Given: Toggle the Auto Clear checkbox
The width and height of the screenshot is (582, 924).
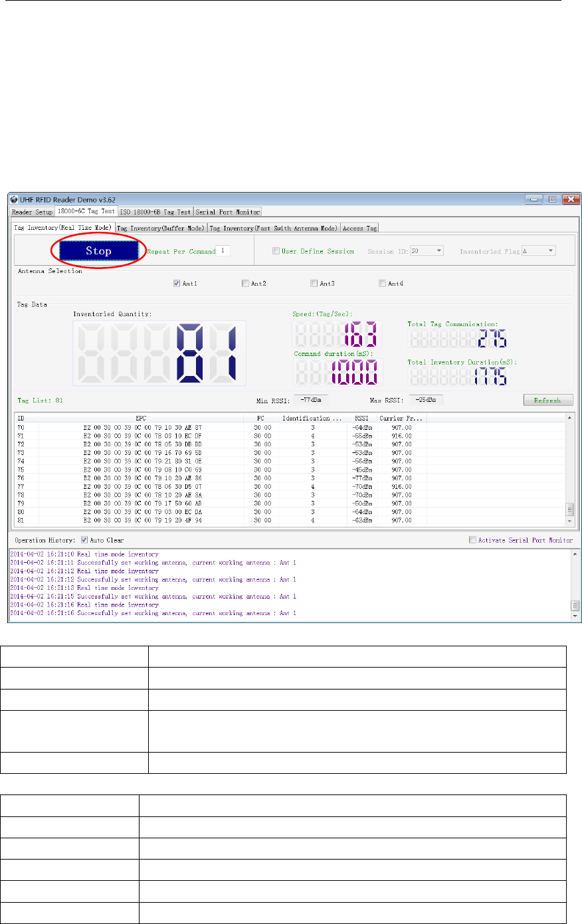Looking at the screenshot, I should point(84,540).
